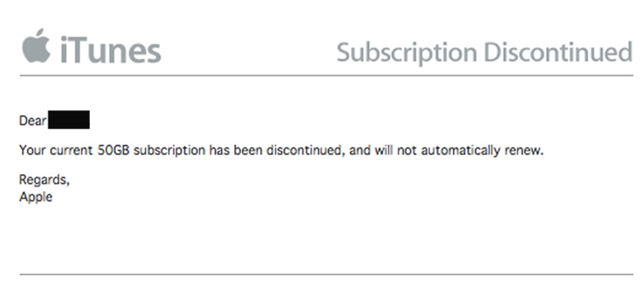The image size is (644, 307).
Task: Click the Regards closing line
Action: pos(45,180)
